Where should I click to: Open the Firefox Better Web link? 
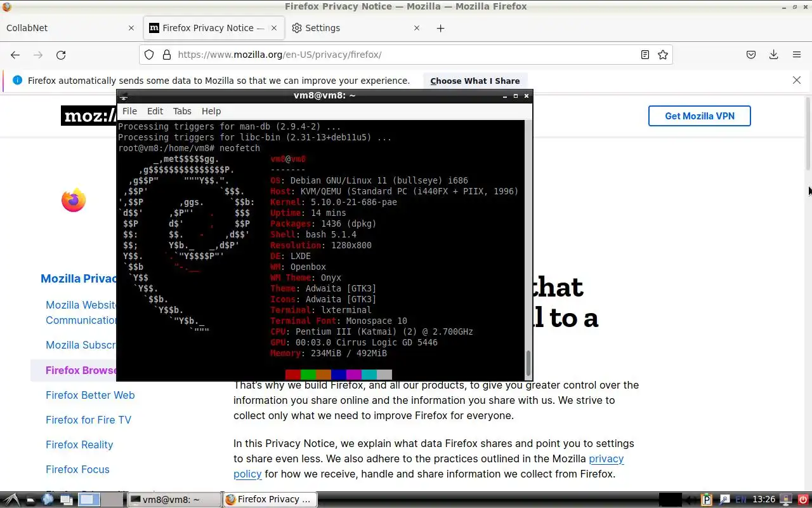(90, 395)
